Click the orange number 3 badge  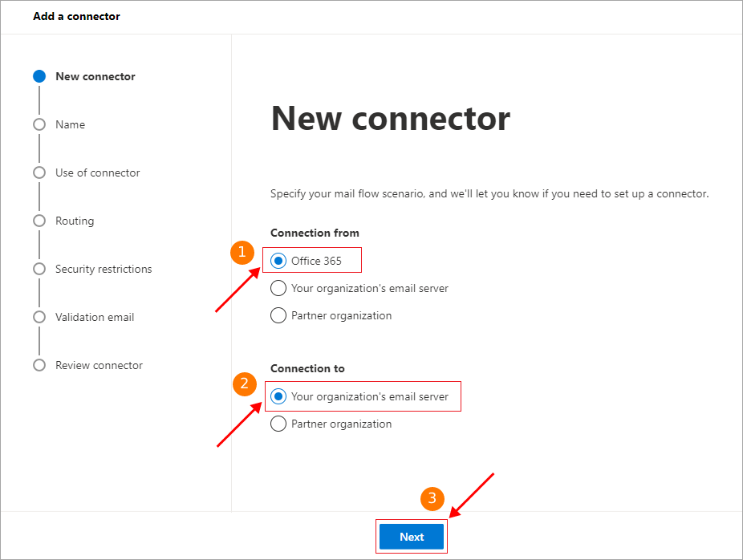pyautogui.click(x=432, y=498)
